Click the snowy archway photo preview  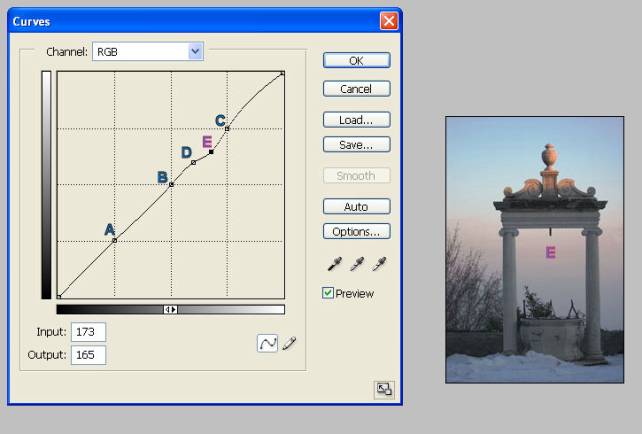click(535, 250)
